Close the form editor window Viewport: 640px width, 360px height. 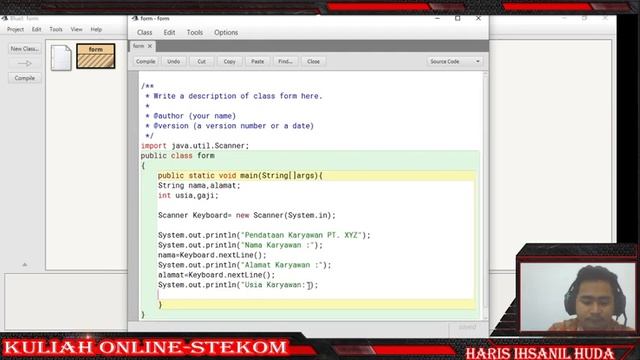pyautogui.click(x=478, y=18)
